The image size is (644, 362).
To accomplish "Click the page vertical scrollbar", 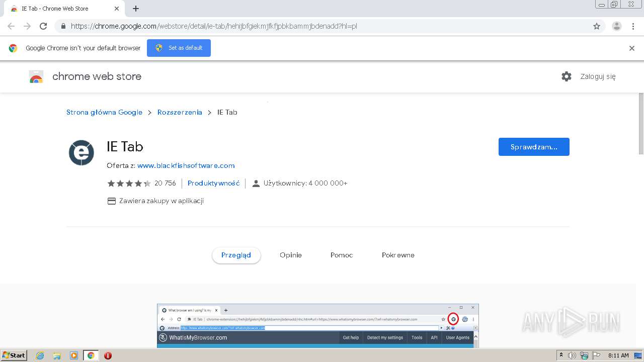I will (x=641, y=123).
